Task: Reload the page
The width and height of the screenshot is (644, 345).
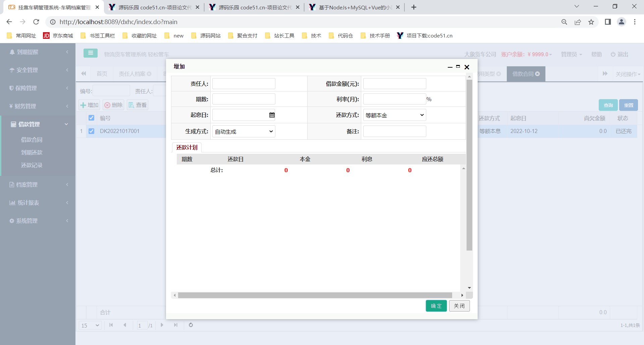Action: tap(36, 22)
